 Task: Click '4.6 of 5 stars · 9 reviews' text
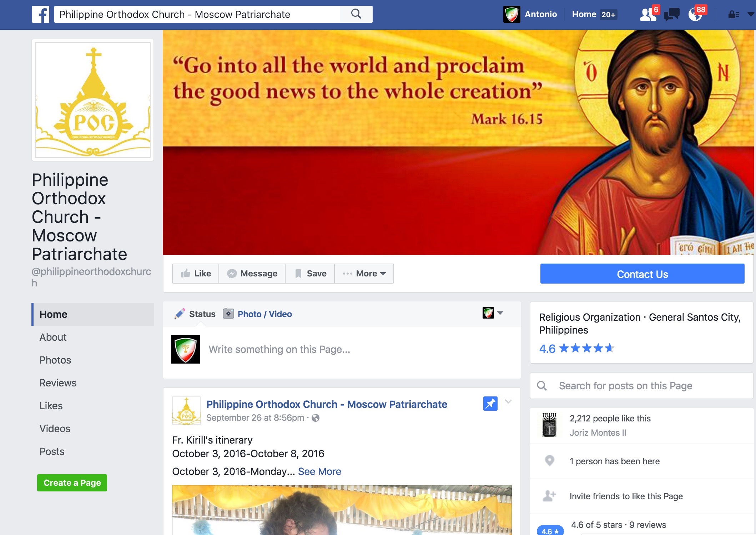(x=619, y=525)
